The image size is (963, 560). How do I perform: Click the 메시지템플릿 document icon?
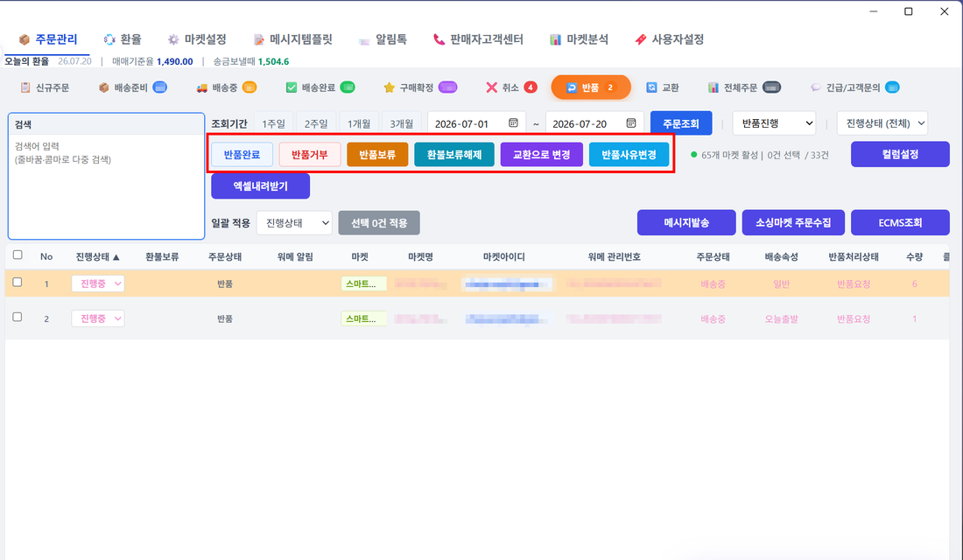click(259, 39)
